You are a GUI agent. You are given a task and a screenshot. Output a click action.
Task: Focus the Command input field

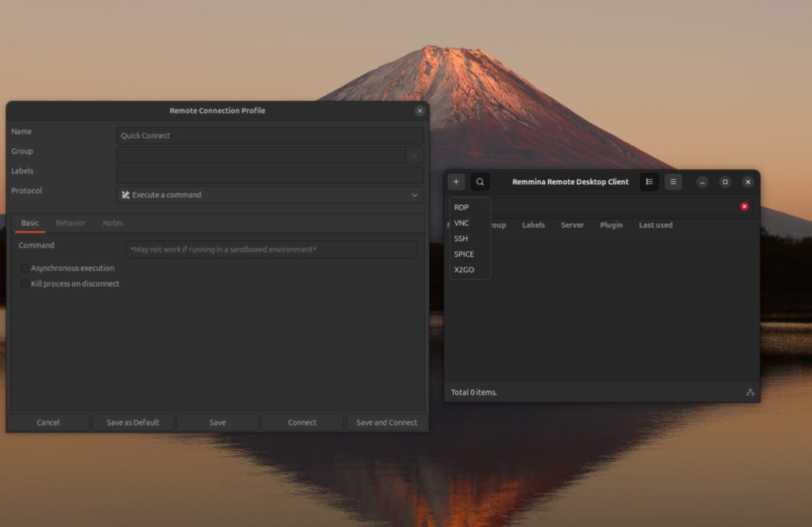click(x=271, y=249)
